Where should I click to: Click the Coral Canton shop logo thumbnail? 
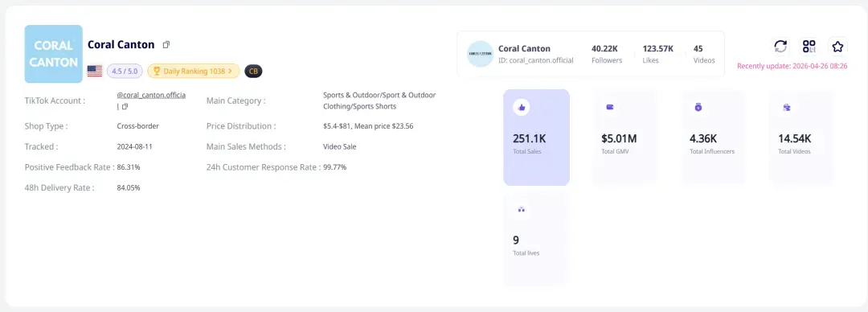click(x=54, y=54)
